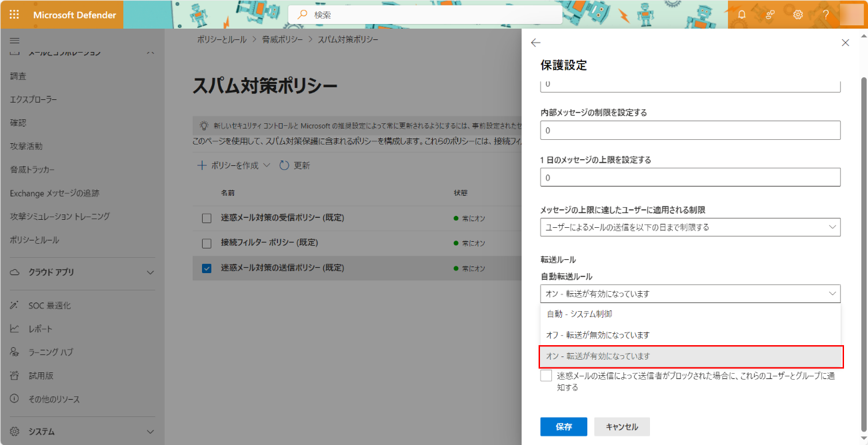
Task: Click the キャンセル button
Action: point(622,427)
